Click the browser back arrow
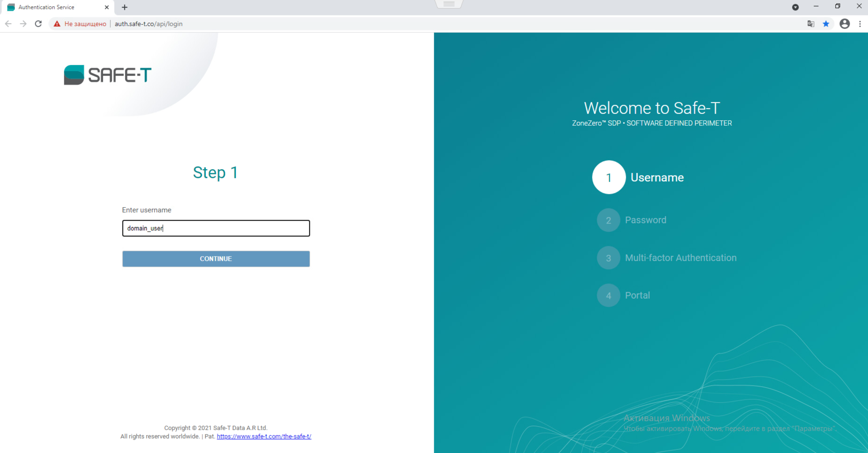 pyautogui.click(x=8, y=24)
